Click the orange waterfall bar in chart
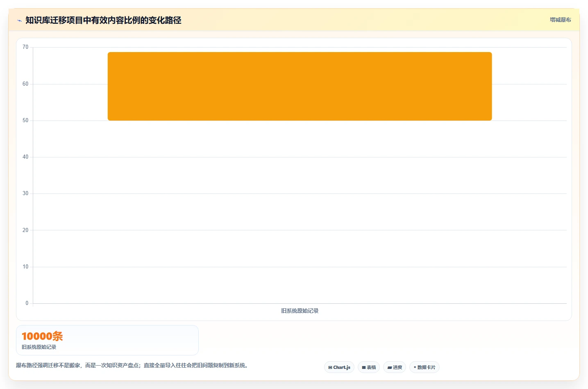 300,86
